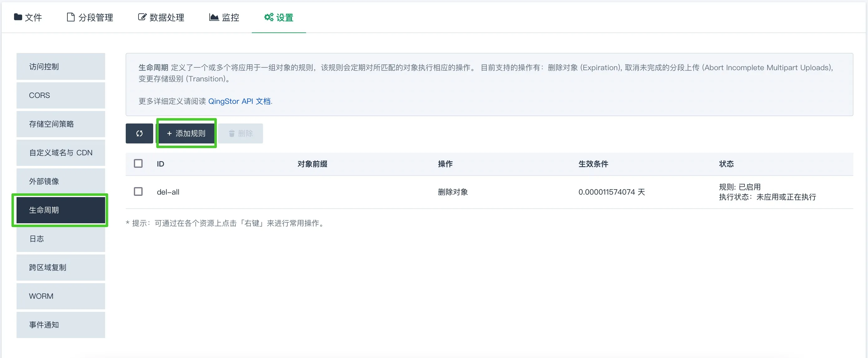868x358 pixels.
Task: Click the page icon of 分段管理 tab
Action: [71, 17]
